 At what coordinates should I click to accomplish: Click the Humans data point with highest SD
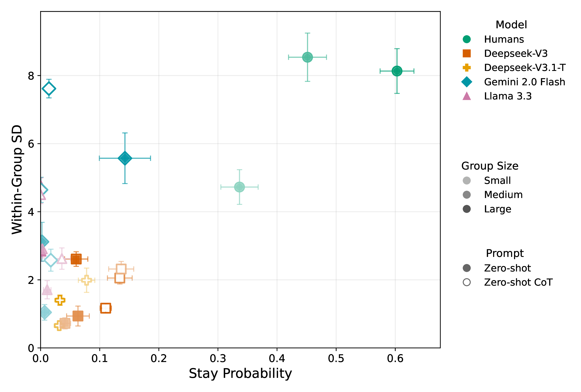pyautogui.click(x=307, y=57)
